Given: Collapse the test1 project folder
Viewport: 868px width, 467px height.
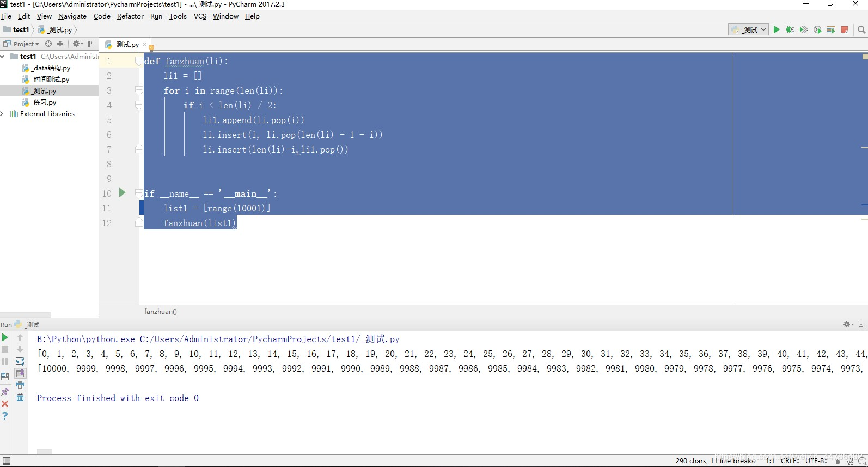Looking at the screenshot, I should pyautogui.click(x=3, y=56).
